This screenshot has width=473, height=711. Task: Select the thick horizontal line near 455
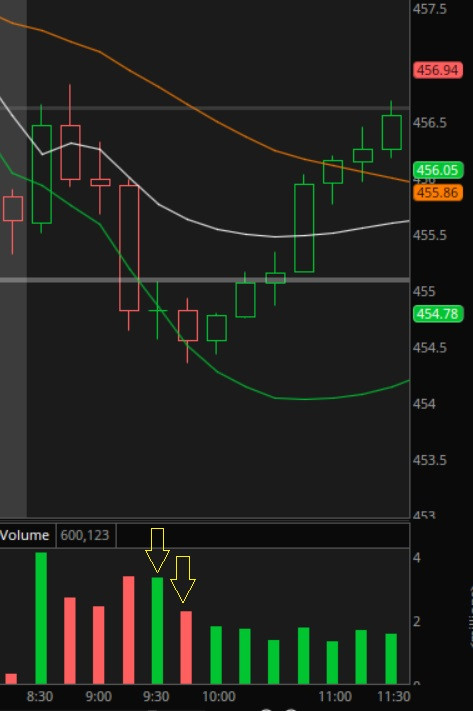pyautogui.click(x=205, y=280)
